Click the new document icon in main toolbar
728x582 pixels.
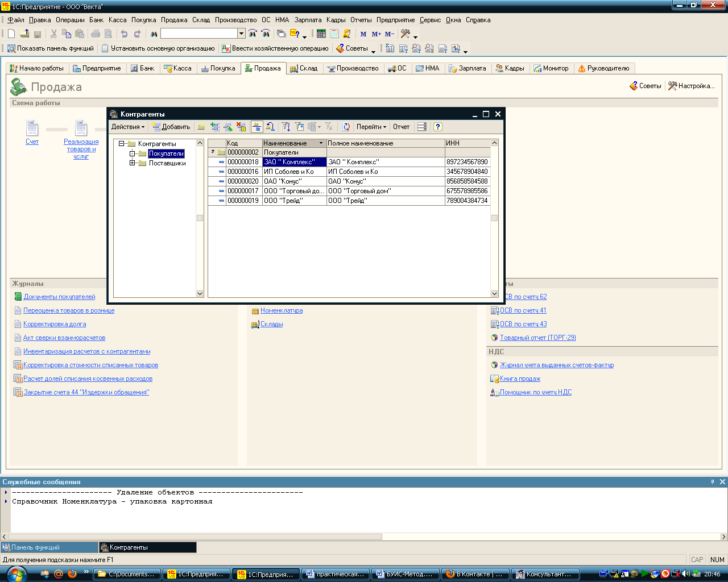point(11,34)
